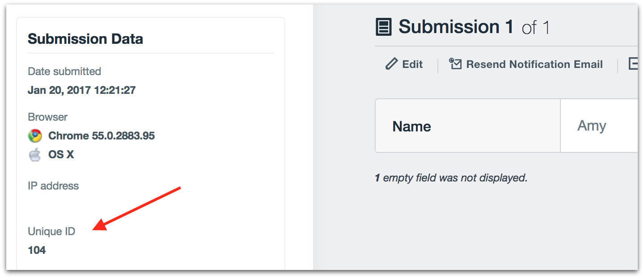The width and height of the screenshot is (644, 278).
Task: Click the Browser label
Action: coord(47,117)
